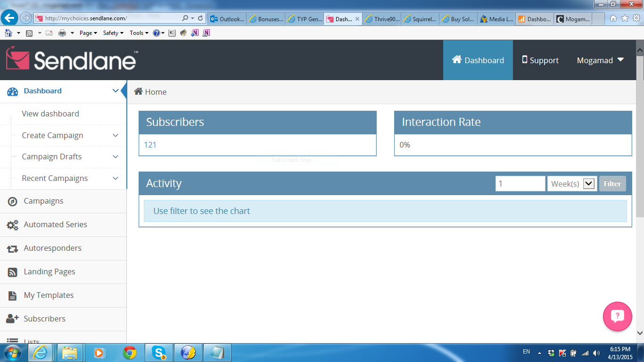The height and width of the screenshot is (362, 644).
Task: Close the active Dash browser tab
Action: pyautogui.click(x=357, y=19)
